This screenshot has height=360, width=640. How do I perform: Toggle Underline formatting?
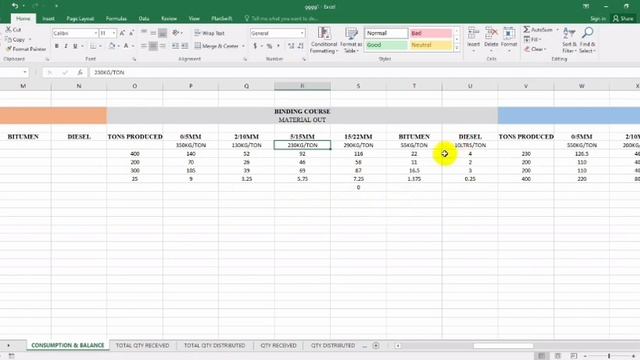coord(75,46)
